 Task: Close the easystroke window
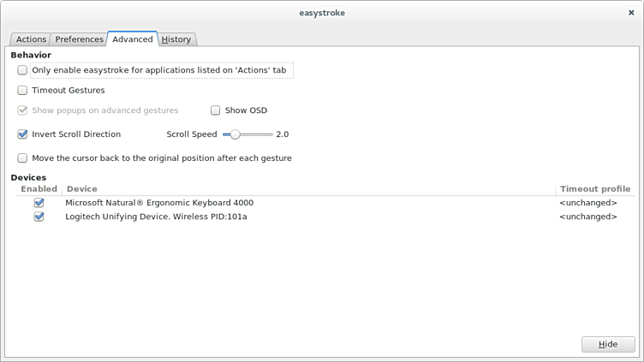pos(631,13)
